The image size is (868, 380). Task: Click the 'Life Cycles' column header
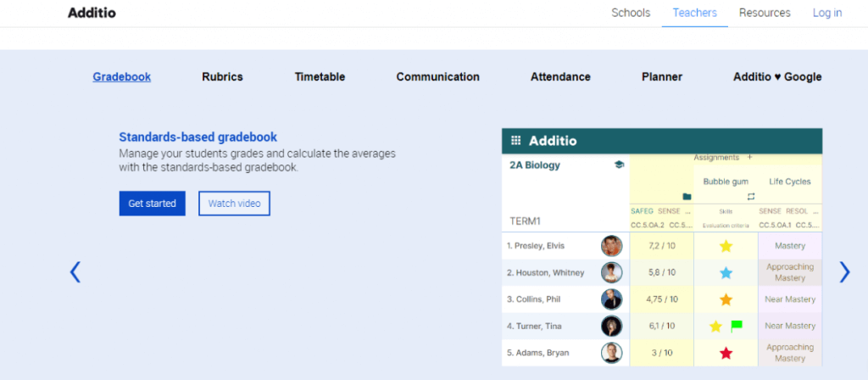coord(790,182)
